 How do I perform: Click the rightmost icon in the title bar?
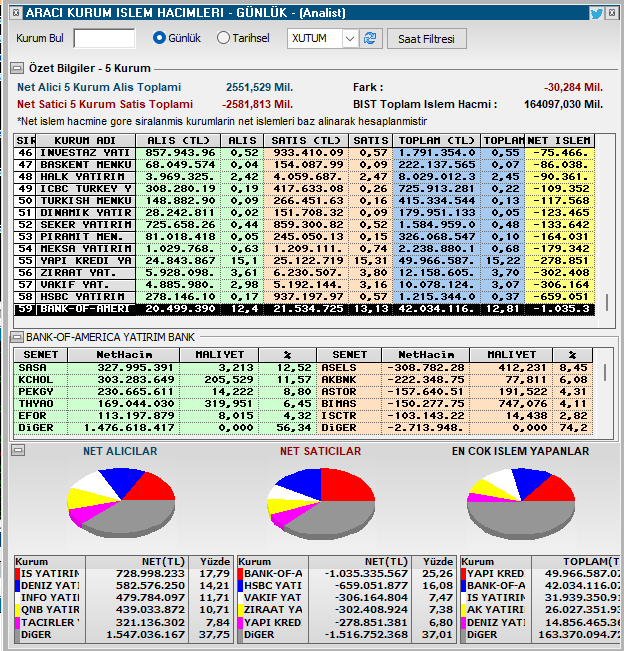[613, 13]
